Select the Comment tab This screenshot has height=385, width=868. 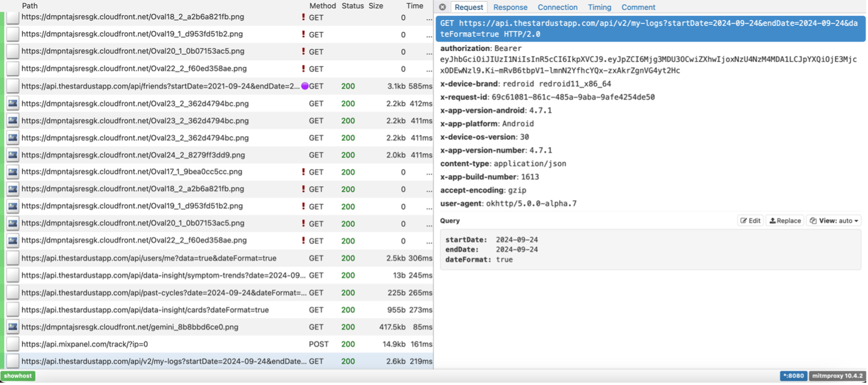[x=638, y=7]
